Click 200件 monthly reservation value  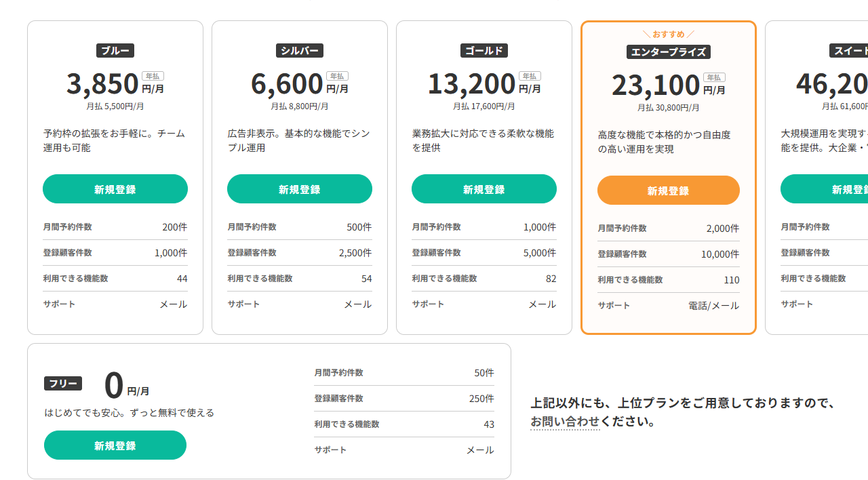click(175, 227)
